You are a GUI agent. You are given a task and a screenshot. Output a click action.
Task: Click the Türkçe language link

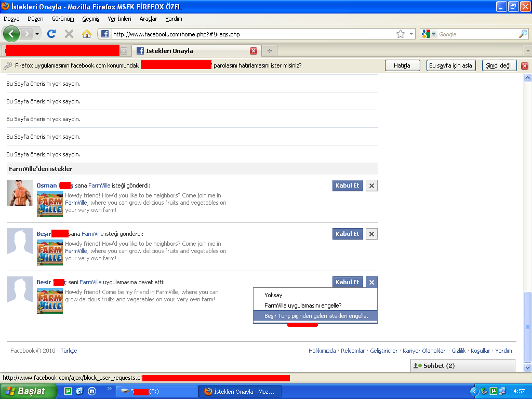pyautogui.click(x=69, y=351)
